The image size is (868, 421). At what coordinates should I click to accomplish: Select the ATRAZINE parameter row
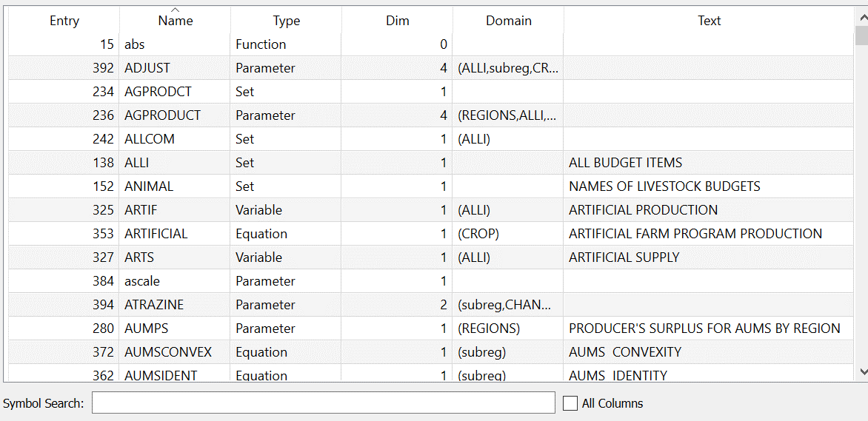tap(154, 305)
